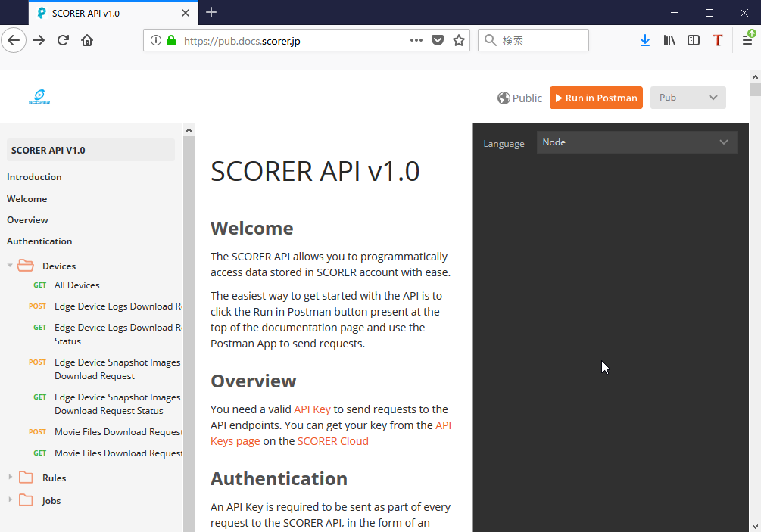Click the SCORER API v1.0 page title
Screen dimensions: 761x532
coord(315,171)
